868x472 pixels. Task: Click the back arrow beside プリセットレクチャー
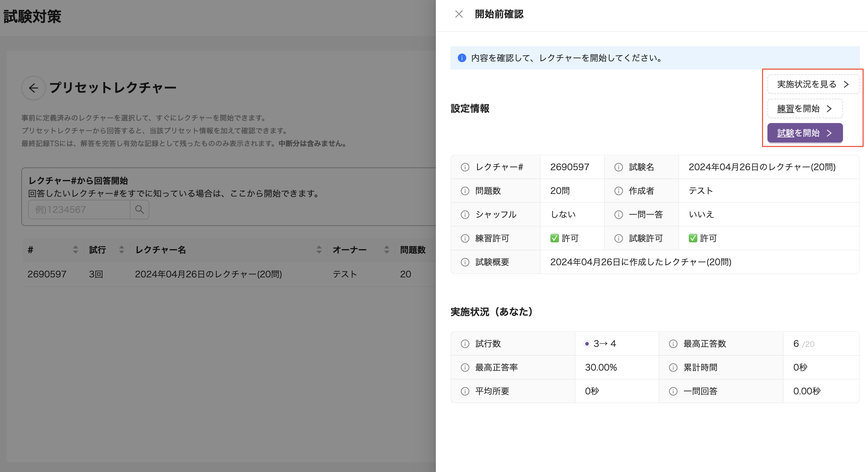click(x=33, y=88)
